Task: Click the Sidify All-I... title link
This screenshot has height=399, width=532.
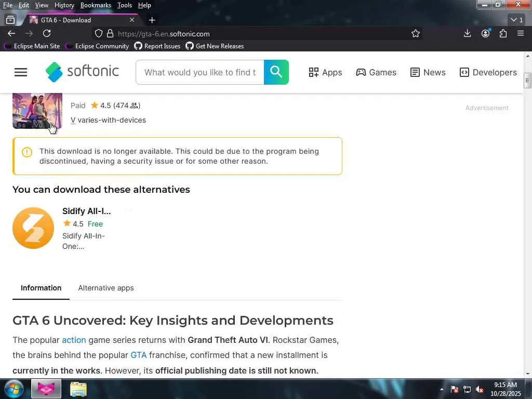Action: 87,211
